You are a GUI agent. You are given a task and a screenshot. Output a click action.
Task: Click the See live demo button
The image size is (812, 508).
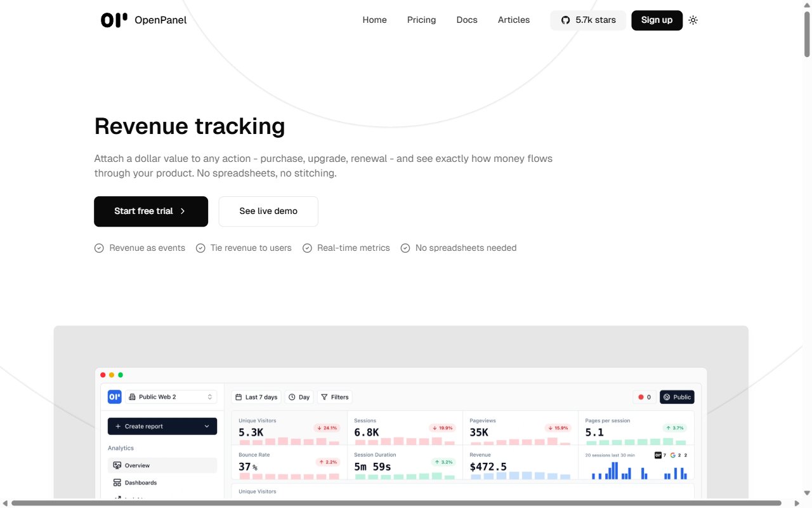pyautogui.click(x=268, y=211)
